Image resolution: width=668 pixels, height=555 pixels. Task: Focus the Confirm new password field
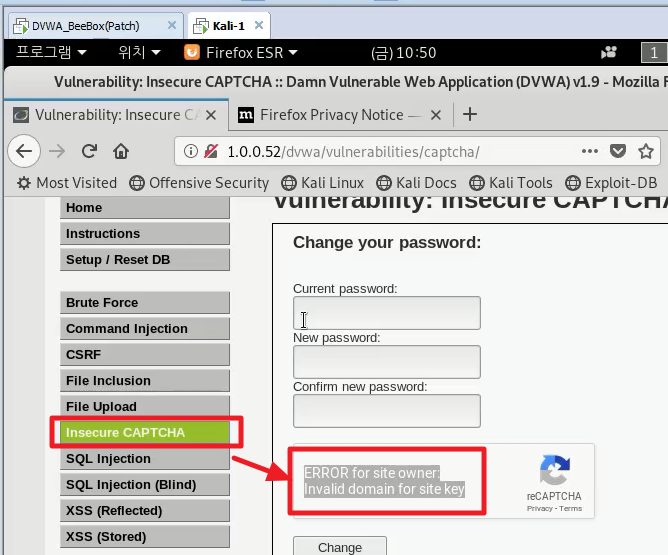pos(387,411)
